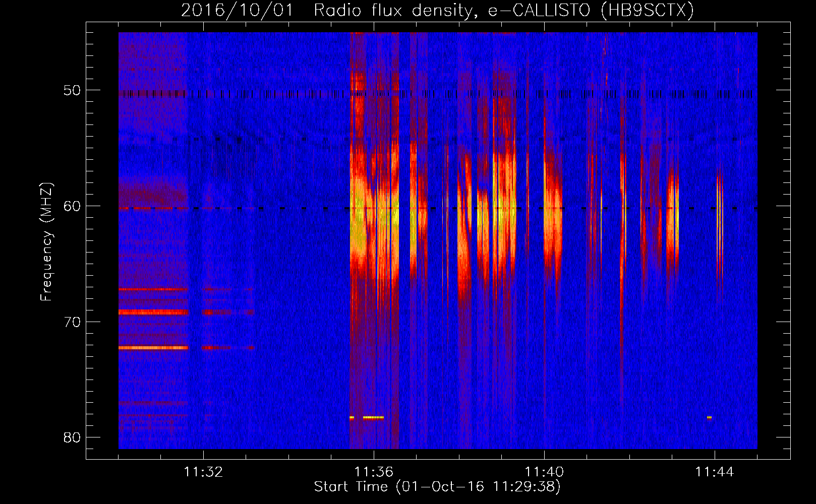The height and width of the screenshot is (504, 816).
Task: Click the 70 MHz tick label
Action: (72, 322)
